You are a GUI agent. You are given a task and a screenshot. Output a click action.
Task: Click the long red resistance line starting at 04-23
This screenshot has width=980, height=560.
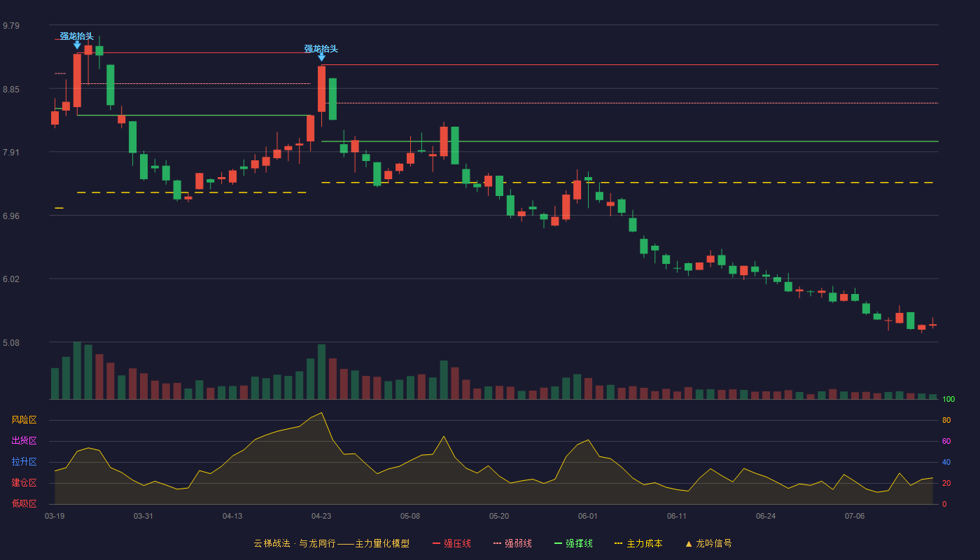point(630,64)
